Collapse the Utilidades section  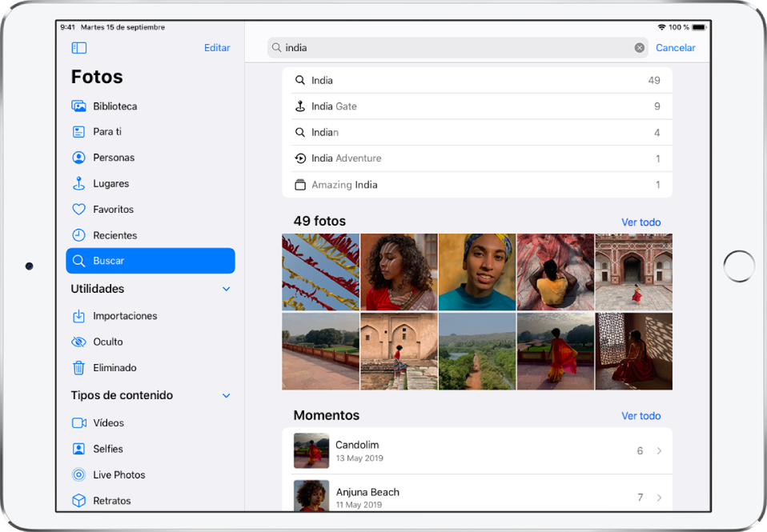pos(226,289)
